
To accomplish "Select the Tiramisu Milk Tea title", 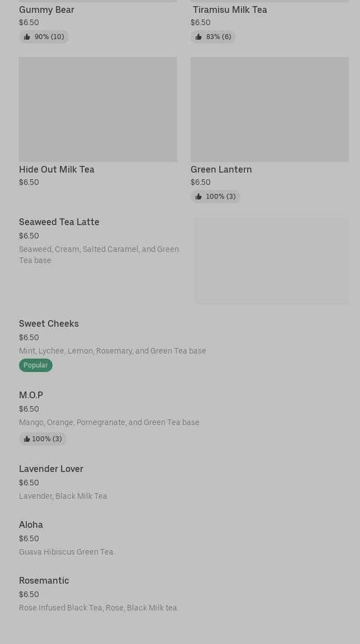I will pos(230,9).
